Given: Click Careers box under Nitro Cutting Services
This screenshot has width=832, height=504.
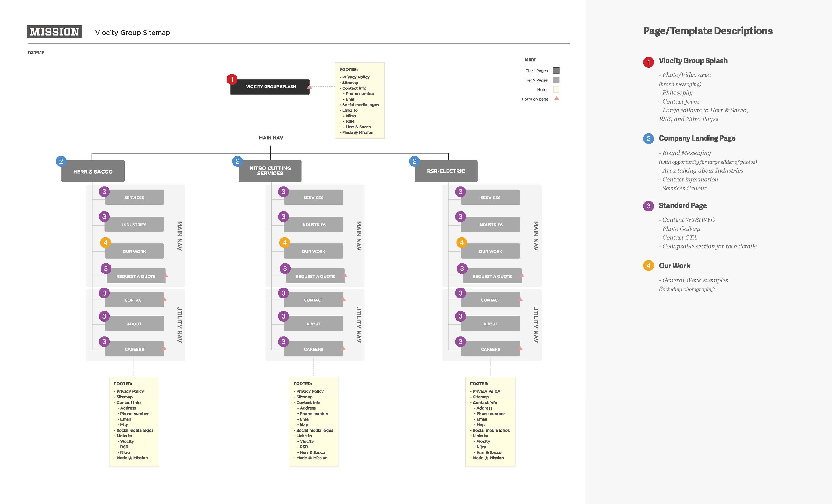Looking at the screenshot, I should click(x=314, y=349).
